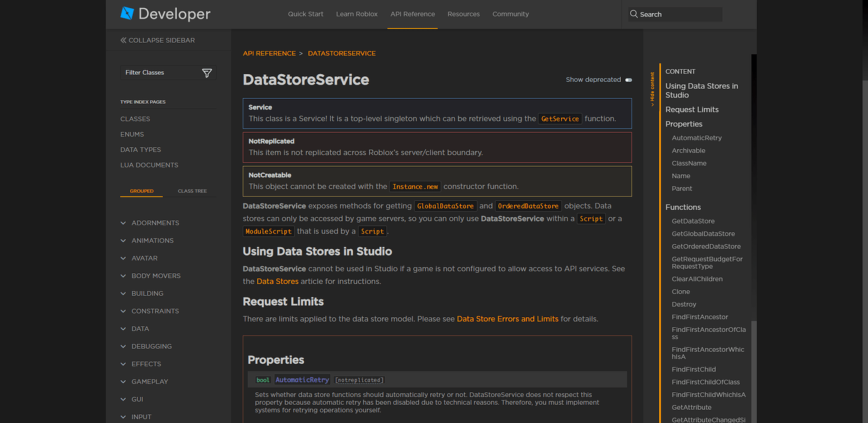868x423 pixels.
Task: Open Data Store Errors and Limits
Action: (507, 319)
